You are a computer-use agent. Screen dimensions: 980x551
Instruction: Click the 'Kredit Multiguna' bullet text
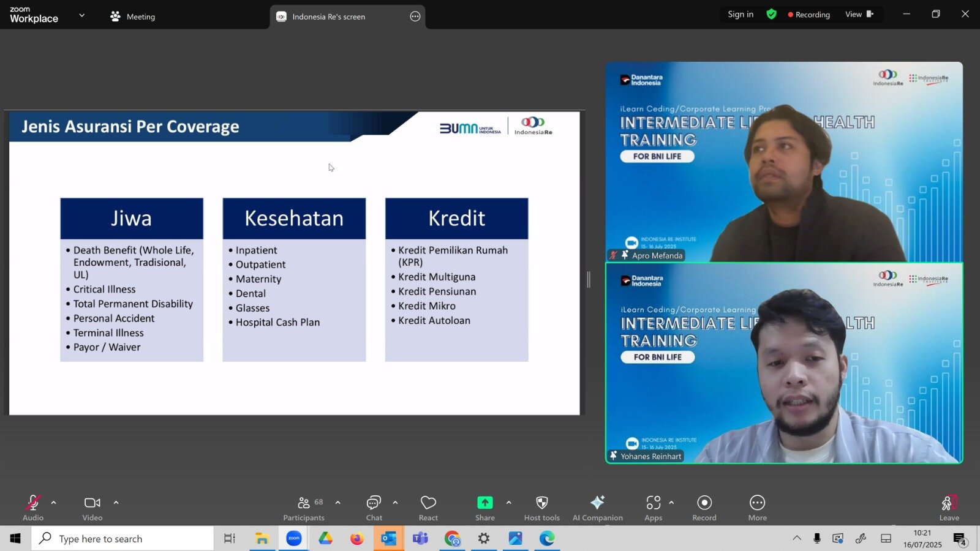437,277
